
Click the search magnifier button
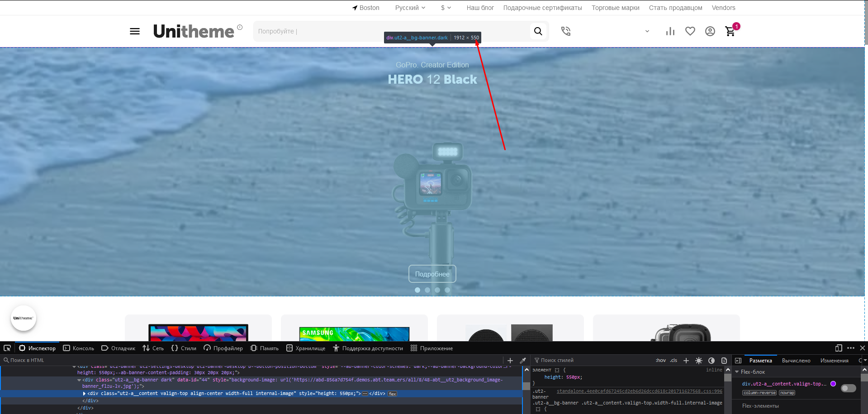[x=538, y=31]
